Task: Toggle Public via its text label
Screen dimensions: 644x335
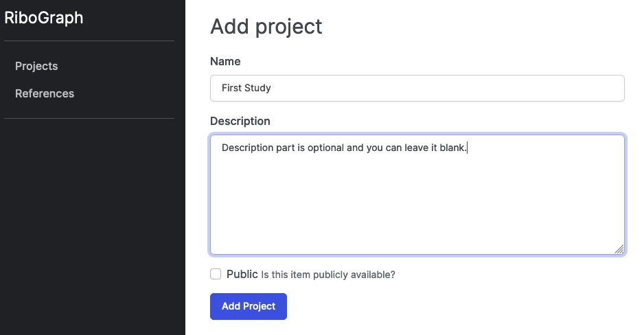Action: pos(242,274)
